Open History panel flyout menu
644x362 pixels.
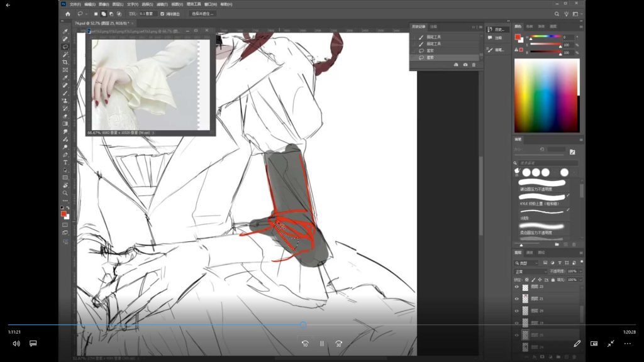pyautogui.click(x=480, y=27)
